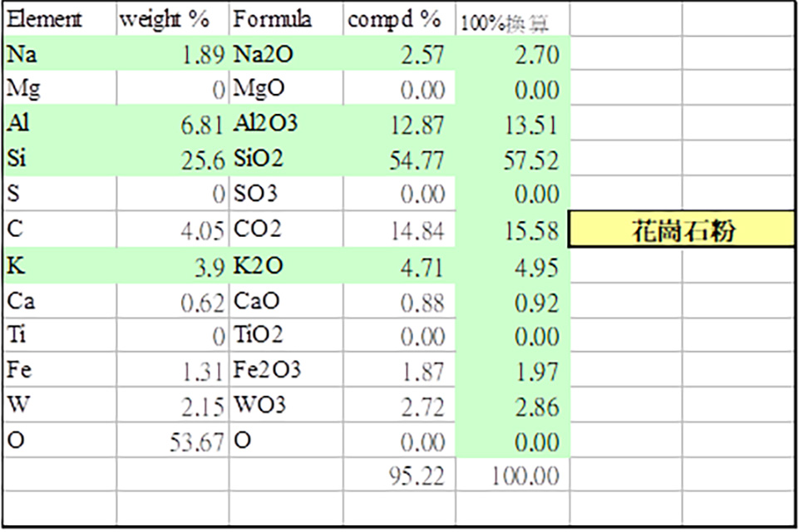Click the 53.67 oxygen weight cell
The height and width of the screenshot is (532, 799).
click(173, 441)
